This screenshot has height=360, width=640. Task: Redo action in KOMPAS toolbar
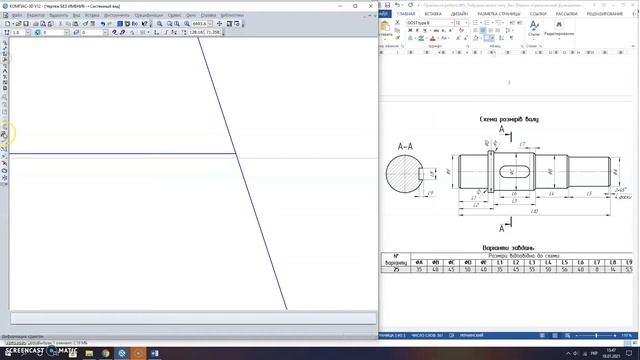click(x=110, y=24)
